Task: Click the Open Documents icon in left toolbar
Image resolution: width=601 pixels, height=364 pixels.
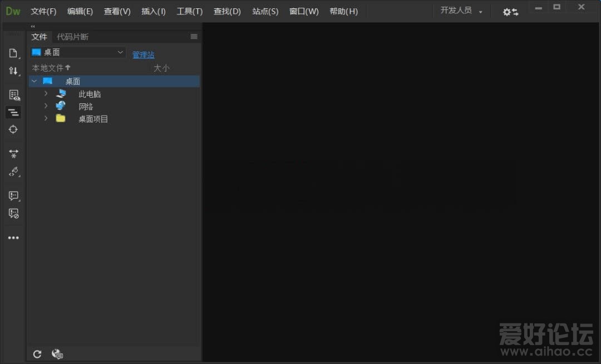Action: [x=13, y=53]
